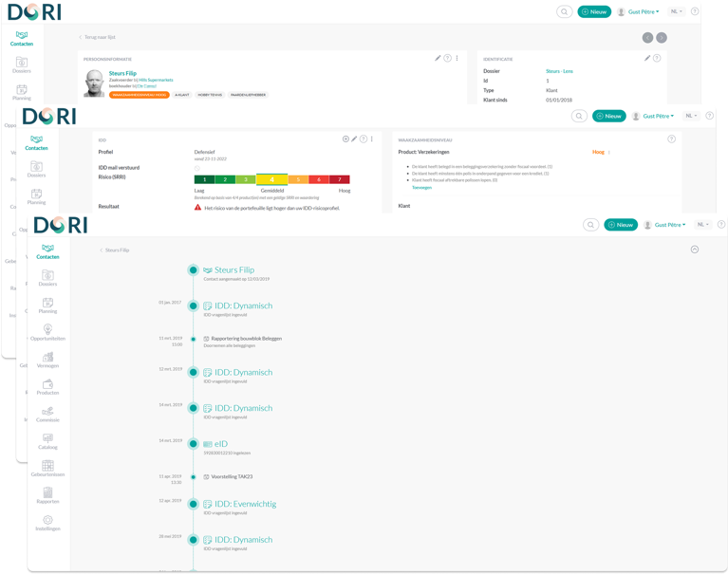Click the search icon in the front window
The image size is (728, 574).
pyautogui.click(x=592, y=225)
